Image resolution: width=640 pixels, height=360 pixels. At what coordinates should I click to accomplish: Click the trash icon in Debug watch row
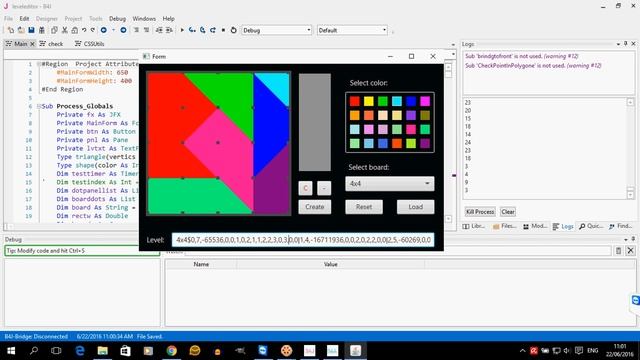click(618, 251)
